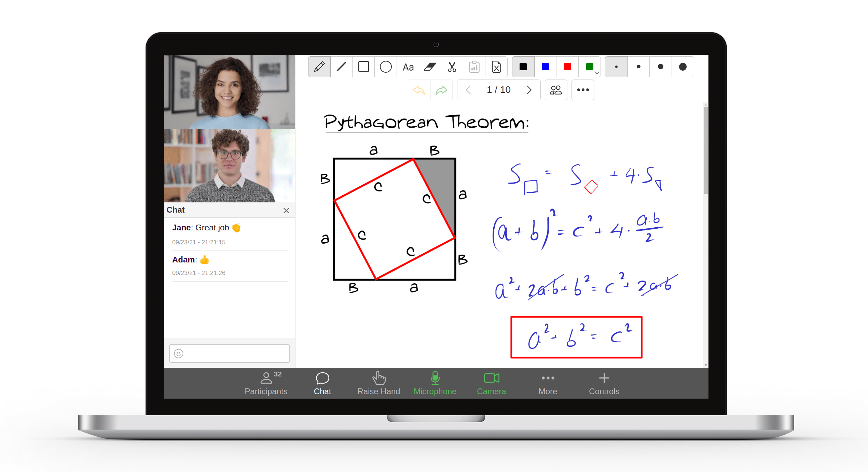The width and height of the screenshot is (868, 472).
Task: Click the Controls button
Action: 603,383
